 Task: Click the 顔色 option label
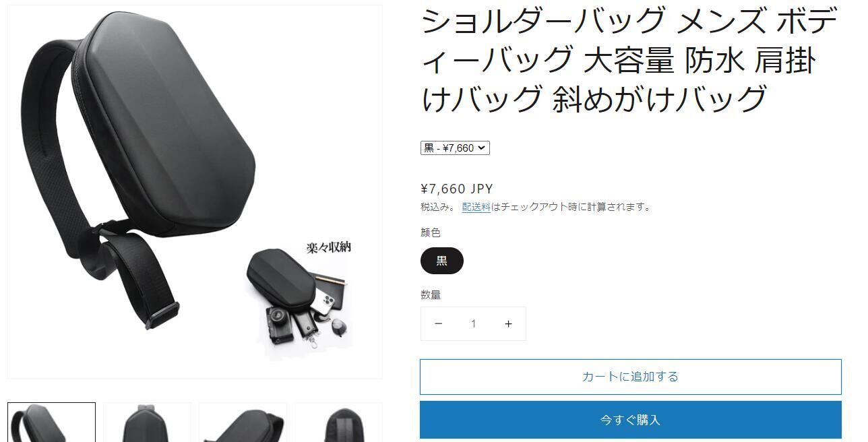431,232
